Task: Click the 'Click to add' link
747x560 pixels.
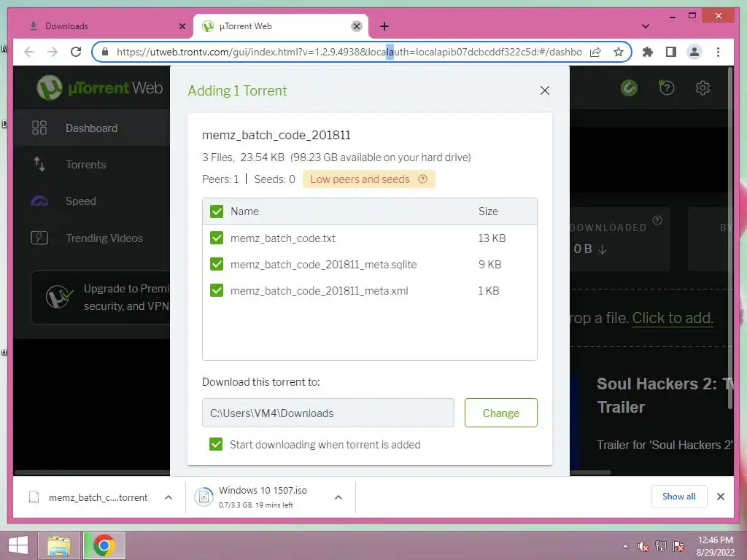Action: click(x=672, y=318)
